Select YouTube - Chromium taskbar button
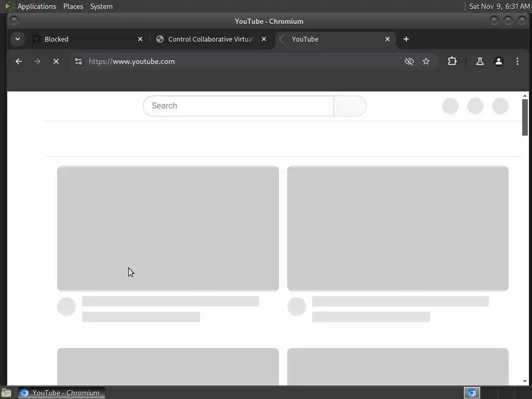Viewport: 532px width, 399px height. [61, 393]
